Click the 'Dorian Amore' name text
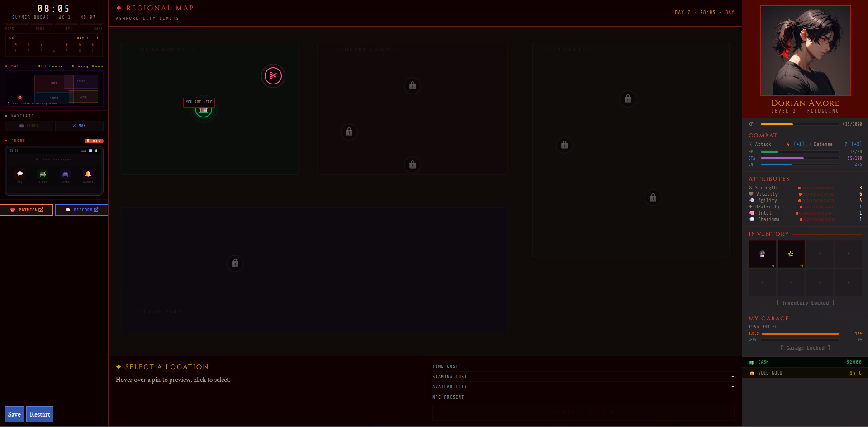This screenshot has width=868, height=427. point(805,103)
